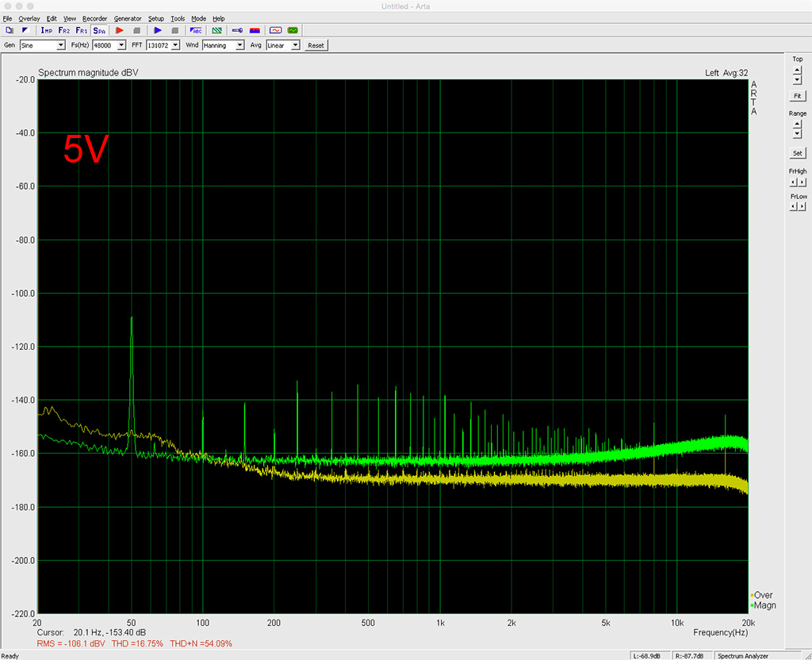812x660 pixels.
Task: Click the gray stop icon beside red play
Action: click(136, 31)
